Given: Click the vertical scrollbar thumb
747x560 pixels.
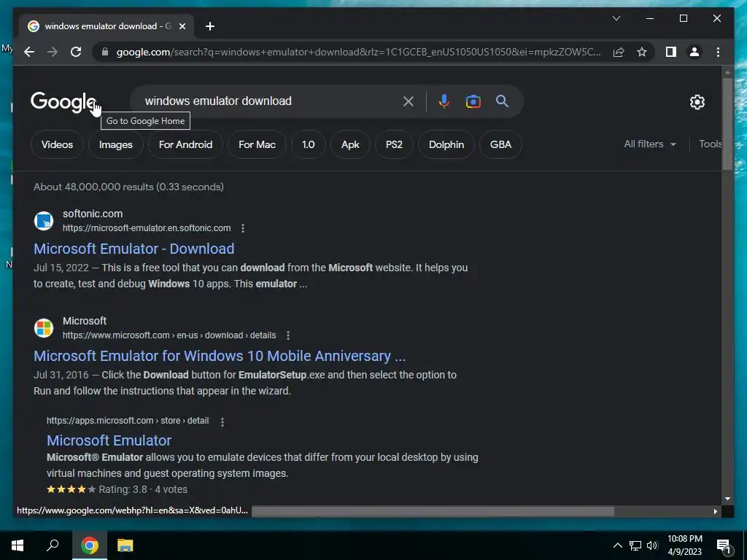Looking at the screenshot, I should [x=727, y=122].
